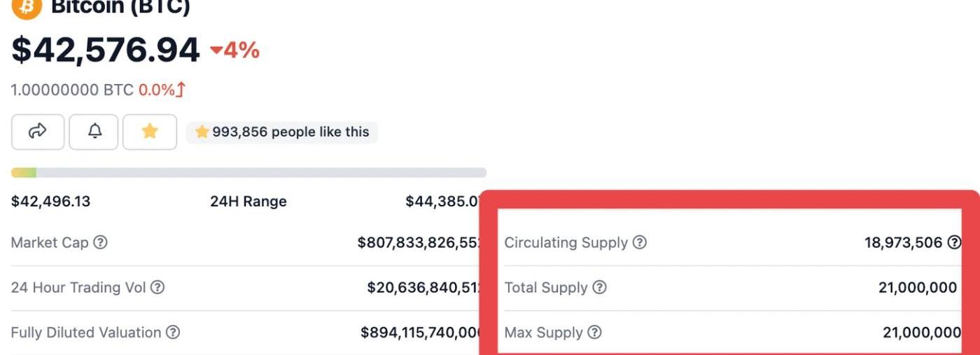
Task: Click the share arrow button
Action: (38, 132)
